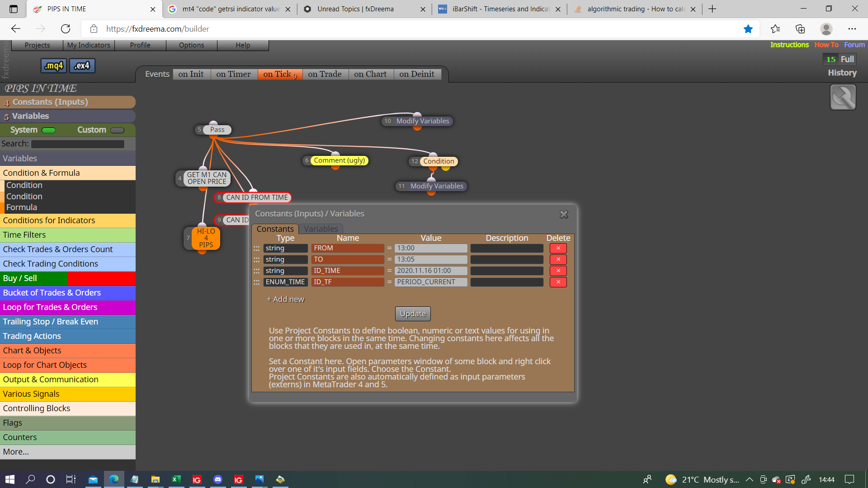The height and width of the screenshot is (488, 868).
Task: Switch to Variables tab in dialog
Action: 321,229
